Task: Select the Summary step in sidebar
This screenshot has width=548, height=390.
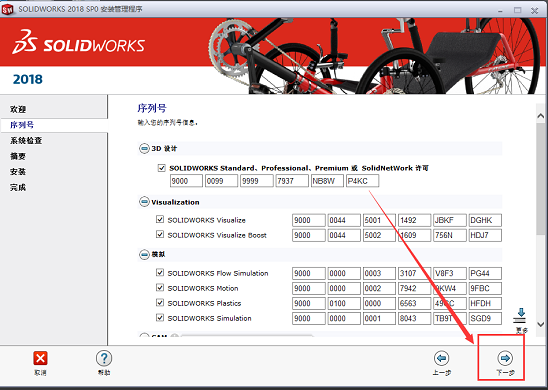Action: click(18, 156)
